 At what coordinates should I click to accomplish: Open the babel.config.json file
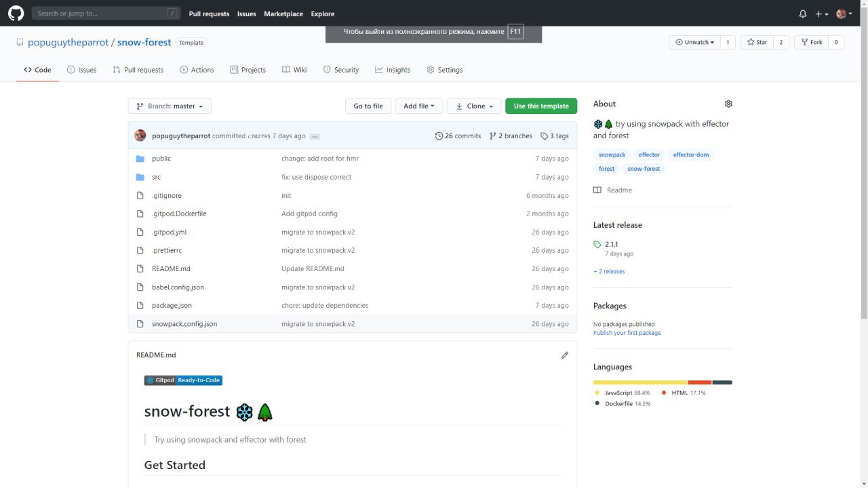coord(178,287)
